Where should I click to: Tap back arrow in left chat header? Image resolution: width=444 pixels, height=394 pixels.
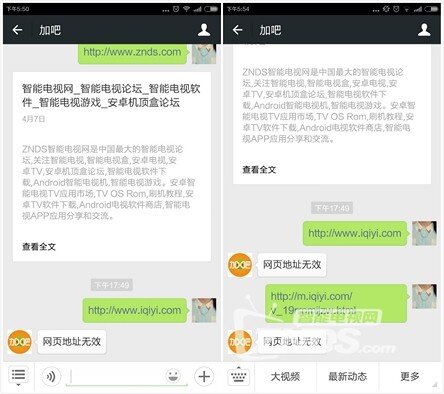click(x=17, y=30)
